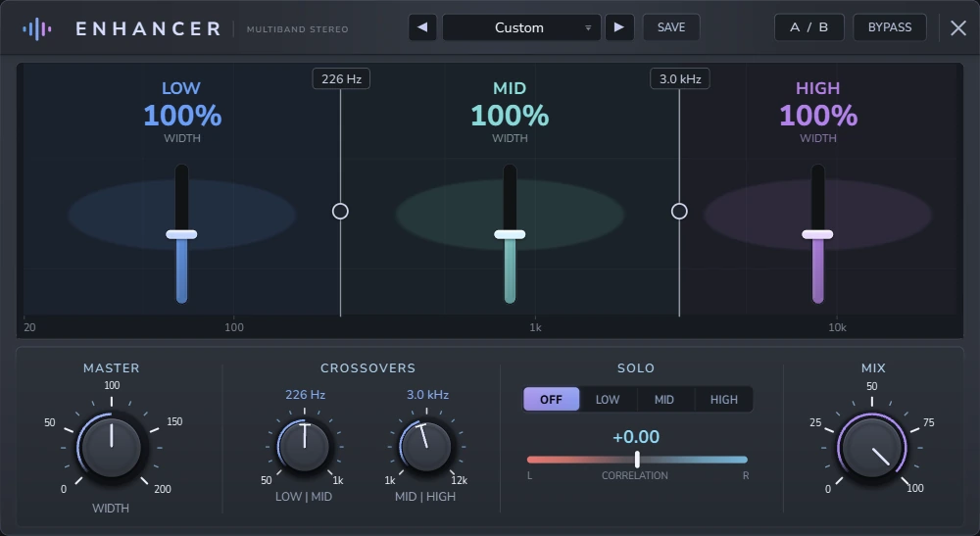Toggle the A / B comparison button
Screen dimensions: 980x536
tap(809, 27)
